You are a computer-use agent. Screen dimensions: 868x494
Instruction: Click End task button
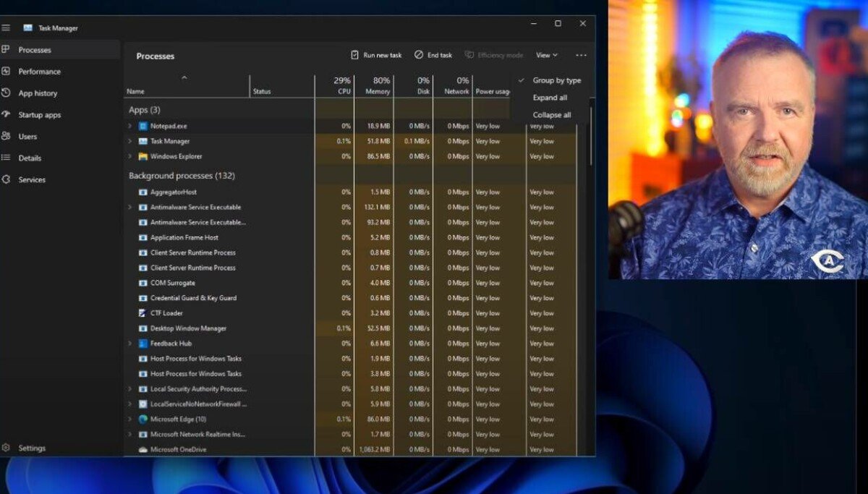[x=433, y=55]
